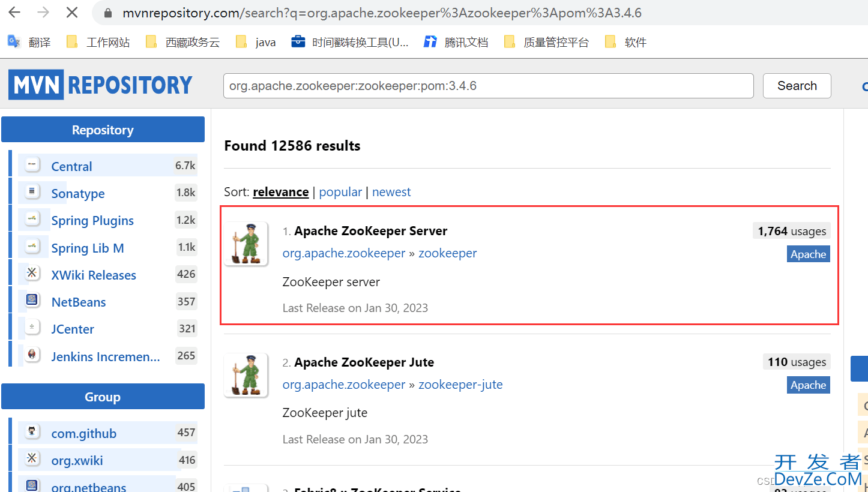Click the 110 usages badge

797,362
